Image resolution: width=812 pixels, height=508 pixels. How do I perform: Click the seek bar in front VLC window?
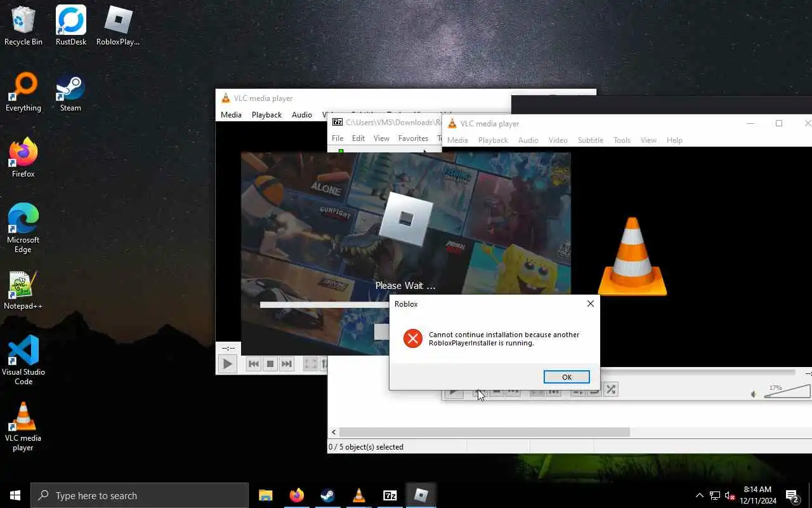[x=698, y=373]
